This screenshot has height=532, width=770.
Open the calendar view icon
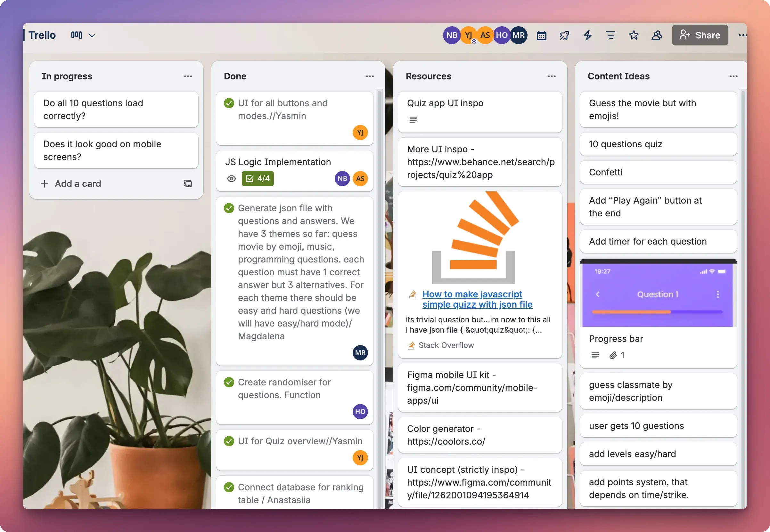541,35
